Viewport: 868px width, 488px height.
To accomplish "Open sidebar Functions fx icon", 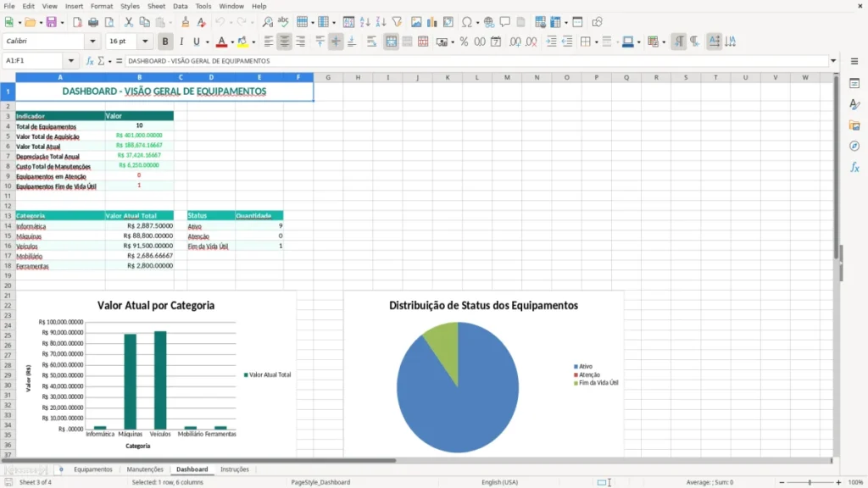I will (854, 167).
